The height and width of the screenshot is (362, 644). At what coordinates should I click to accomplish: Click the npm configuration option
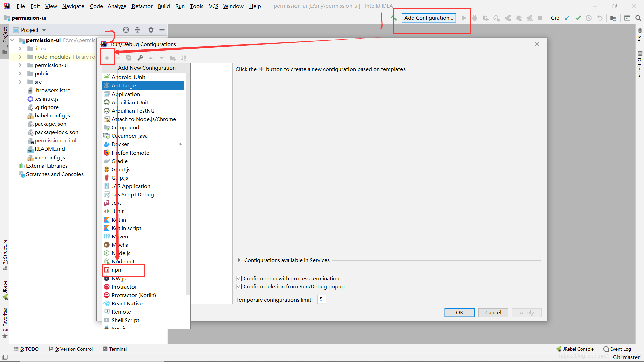(117, 269)
